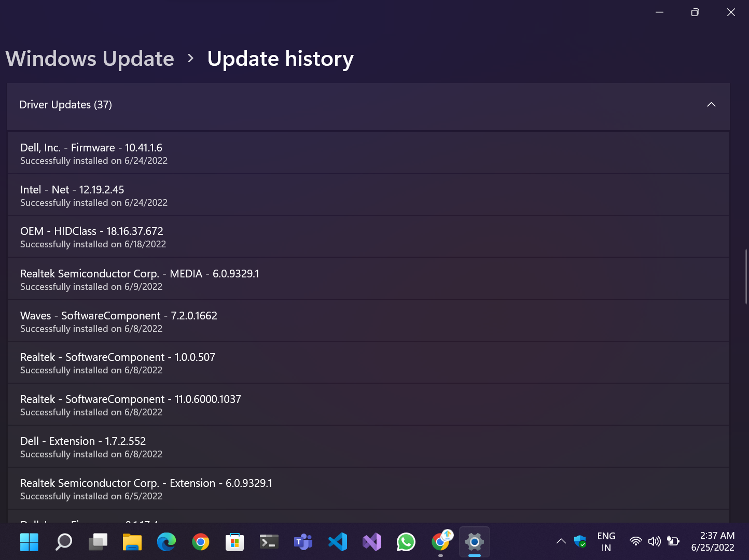Open File Explorer from taskbar

(132, 542)
